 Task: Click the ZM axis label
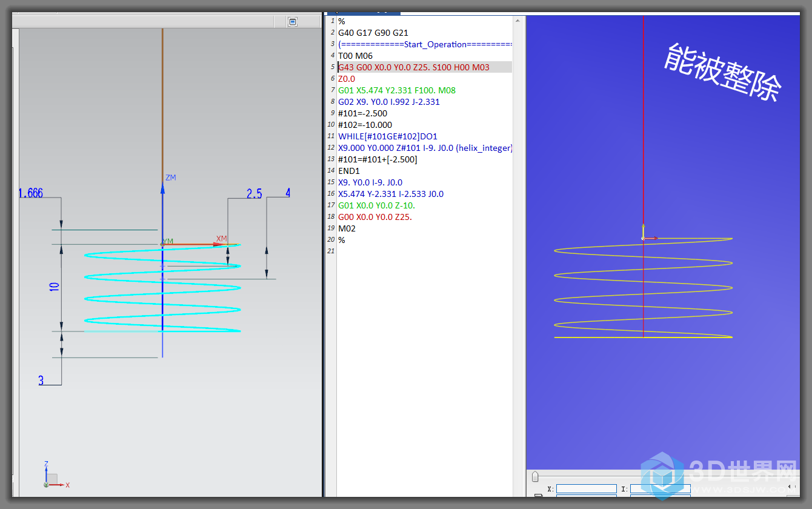click(x=171, y=178)
